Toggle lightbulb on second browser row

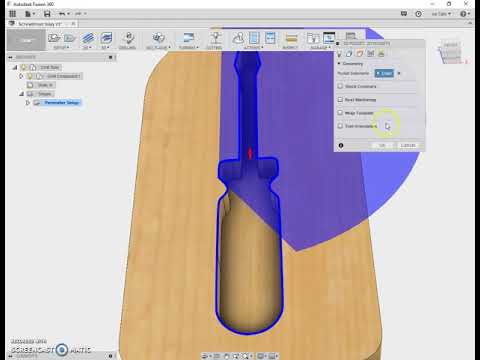point(30,76)
